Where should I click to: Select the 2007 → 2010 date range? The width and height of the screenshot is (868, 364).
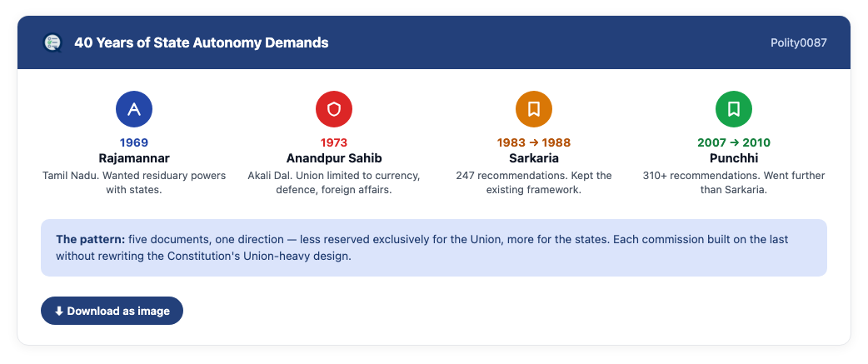pos(734,142)
